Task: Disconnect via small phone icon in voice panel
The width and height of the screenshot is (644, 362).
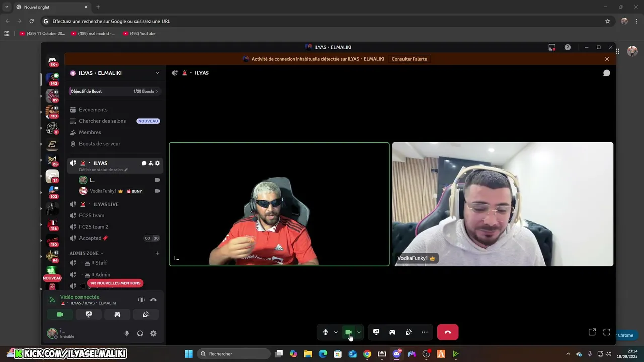Action: pos(153,300)
